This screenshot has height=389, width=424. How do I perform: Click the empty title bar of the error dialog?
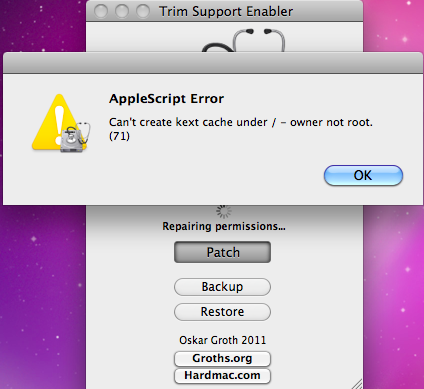(213, 63)
